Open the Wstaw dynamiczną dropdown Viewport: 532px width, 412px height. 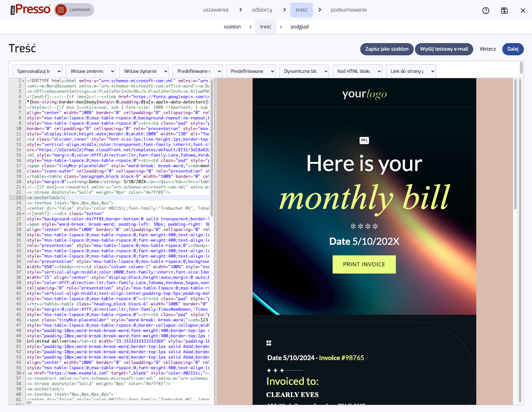pyautogui.click(x=144, y=71)
